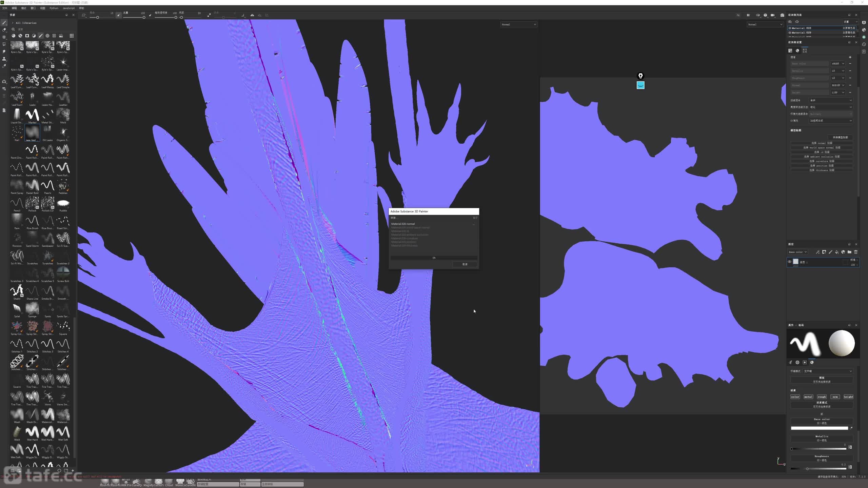Image resolution: width=868 pixels, height=488 pixels.
Task: Open the JavaScript menu
Action: tap(68, 8)
